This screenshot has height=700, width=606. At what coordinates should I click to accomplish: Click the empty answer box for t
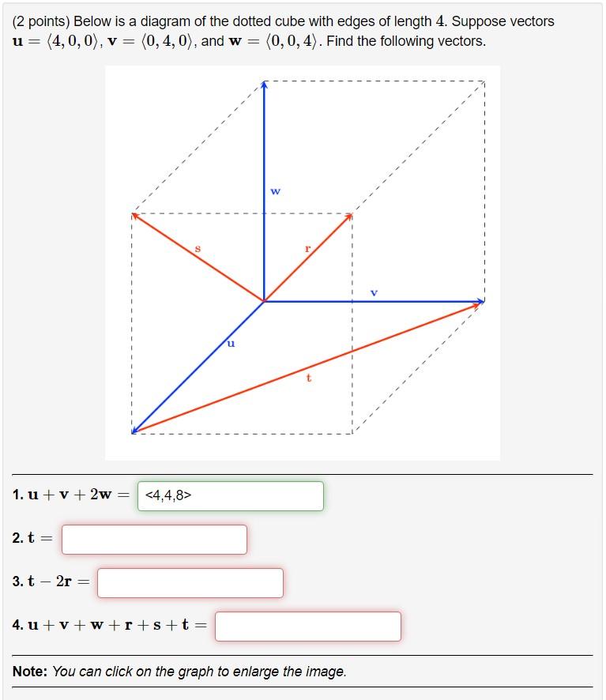[x=154, y=540]
